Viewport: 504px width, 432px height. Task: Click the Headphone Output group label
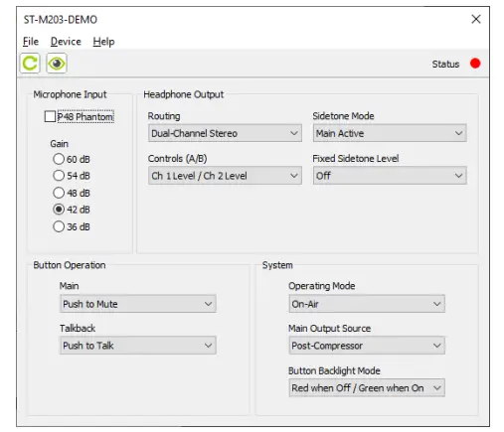click(x=184, y=94)
